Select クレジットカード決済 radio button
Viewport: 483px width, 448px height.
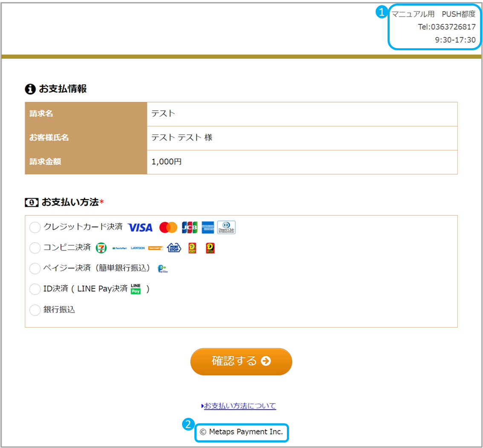(35, 227)
